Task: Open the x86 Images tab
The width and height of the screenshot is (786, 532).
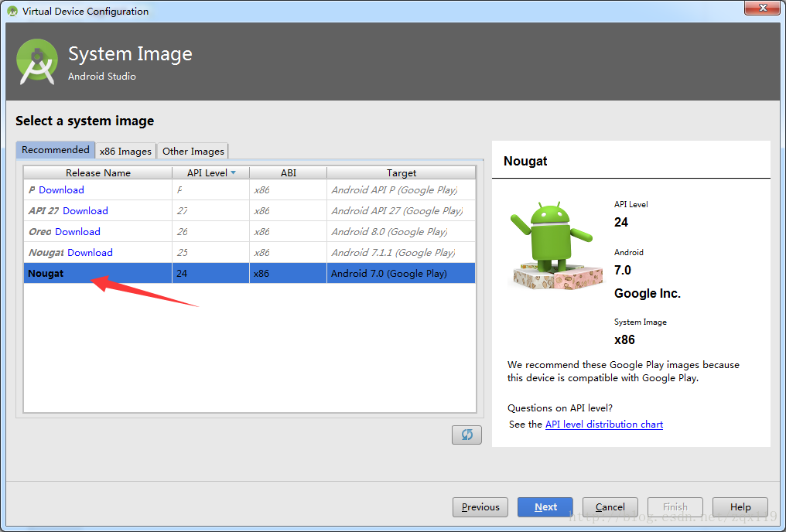Action: tap(125, 151)
